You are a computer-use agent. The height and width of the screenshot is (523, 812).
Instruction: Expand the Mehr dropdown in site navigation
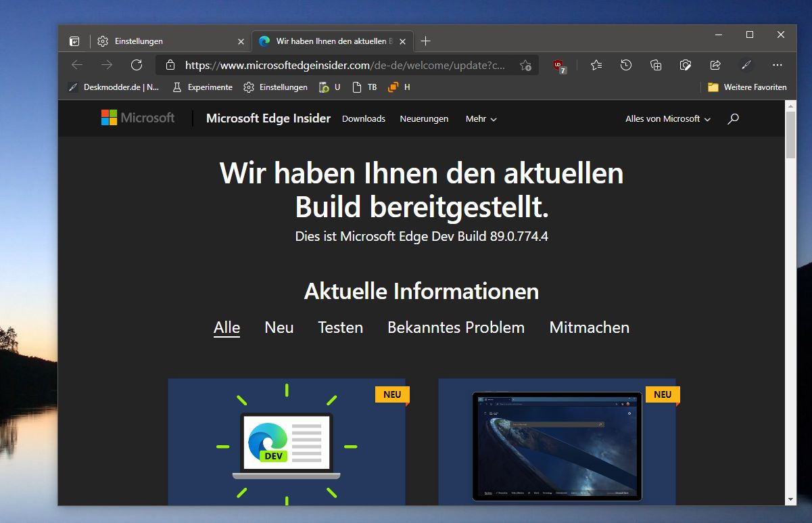[481, 118]
